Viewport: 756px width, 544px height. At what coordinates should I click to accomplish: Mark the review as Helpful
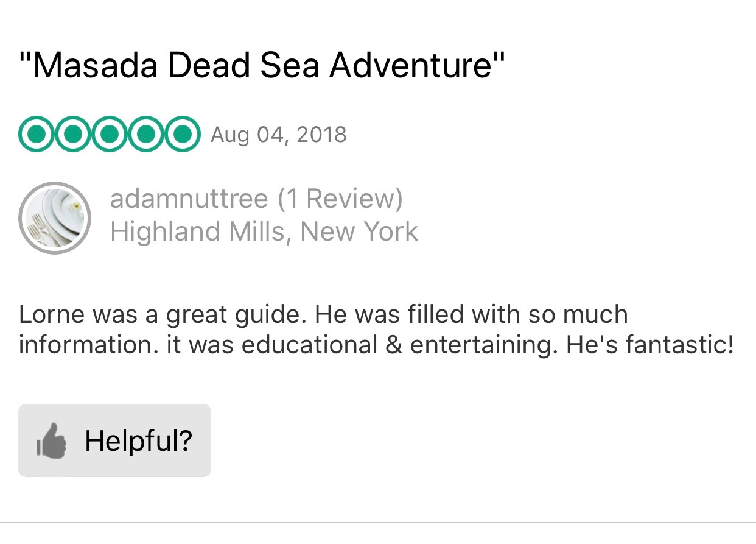click(x=114, y=440)
